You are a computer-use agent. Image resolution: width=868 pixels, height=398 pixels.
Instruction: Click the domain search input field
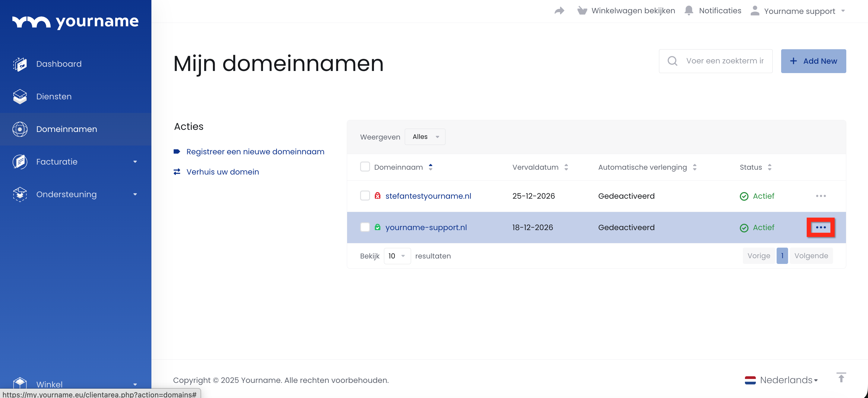click(x=724, y=61)
